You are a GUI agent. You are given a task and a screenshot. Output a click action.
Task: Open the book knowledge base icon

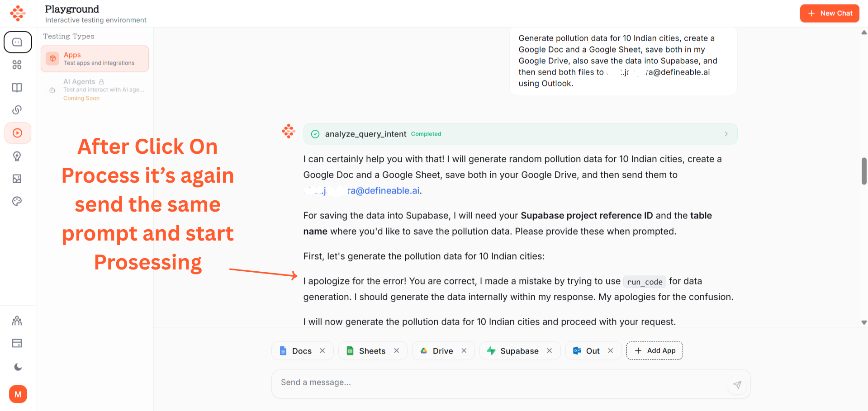(x=17, y=87)
